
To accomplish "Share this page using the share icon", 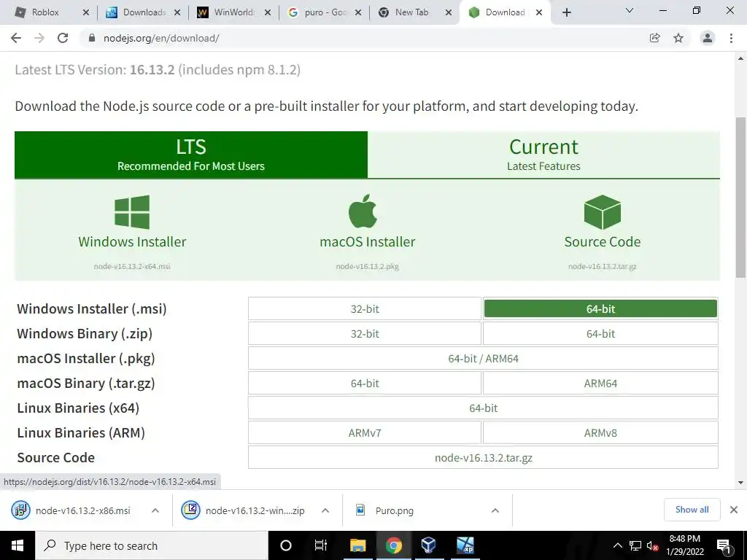I will tap(655, 38).
